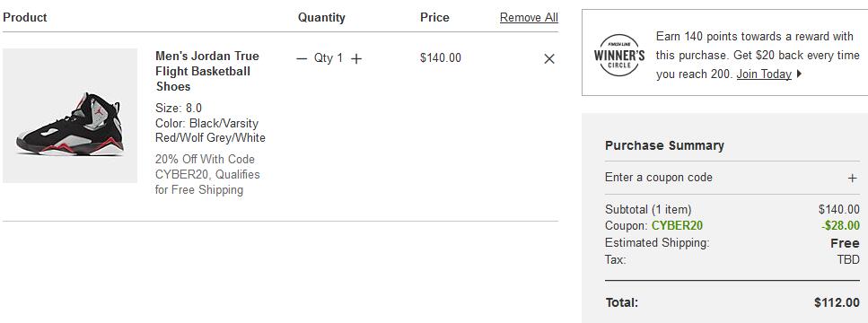868x323 pixels.
Task: Open the Join Today link
Action: pos(764,74)
